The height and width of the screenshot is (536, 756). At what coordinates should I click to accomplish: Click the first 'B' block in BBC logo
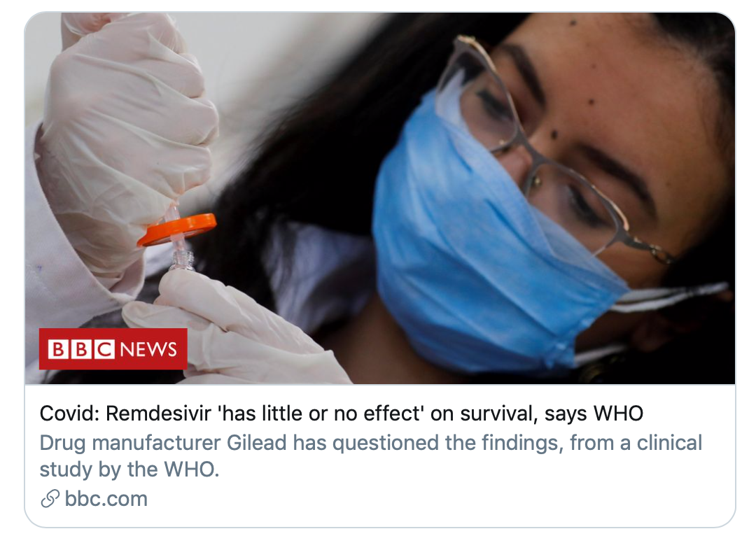click(x=57, y=349)
